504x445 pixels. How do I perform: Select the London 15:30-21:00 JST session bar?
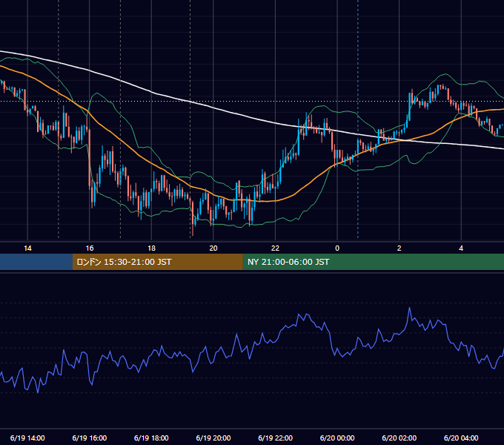(157, 262)
